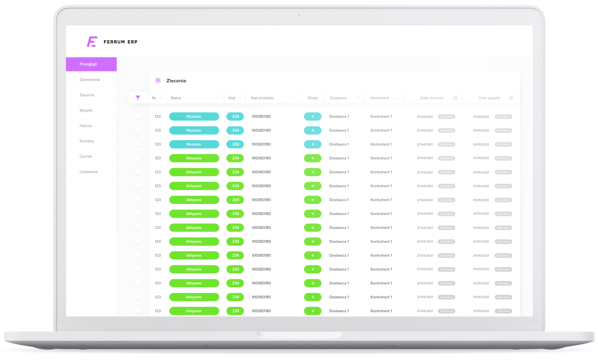The image size is (598, 364).
Task: Open calendar icon in Data zlecenia header
Action: click(x=455, y=98)
